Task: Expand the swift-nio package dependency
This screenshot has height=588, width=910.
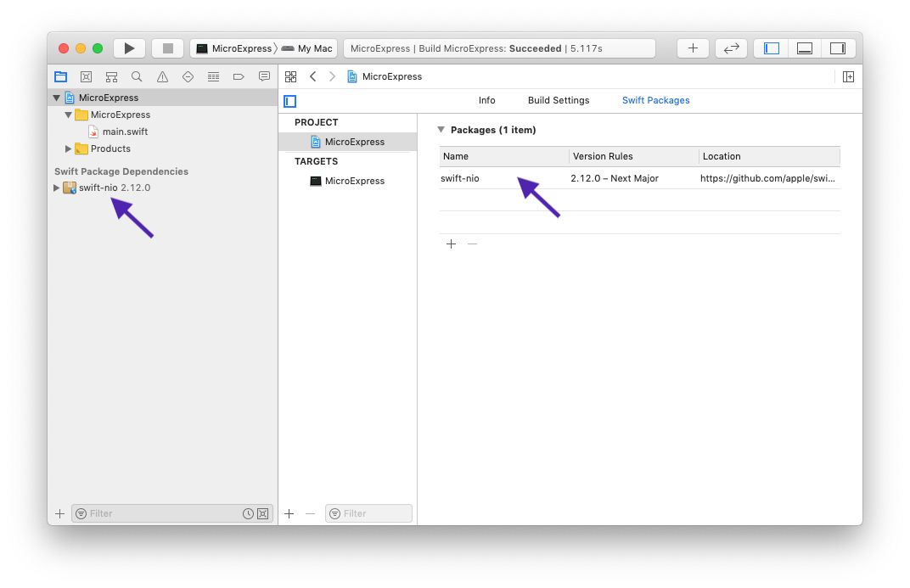Action: pyautogui.click(x=56, y=188)
